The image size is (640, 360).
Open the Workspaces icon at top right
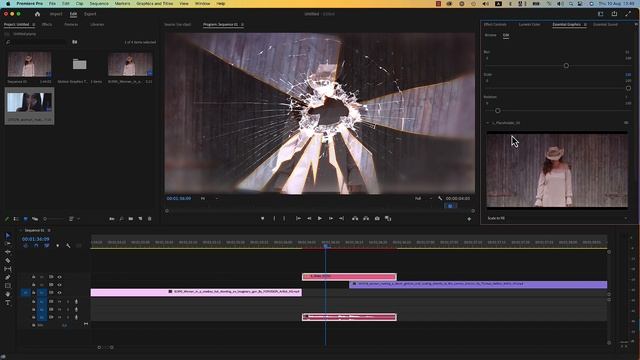[x=600, y=14]
